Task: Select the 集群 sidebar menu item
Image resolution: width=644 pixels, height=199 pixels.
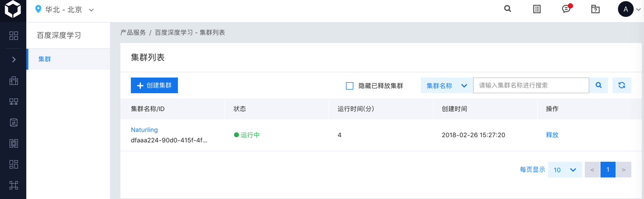Action: pos(69,59)
